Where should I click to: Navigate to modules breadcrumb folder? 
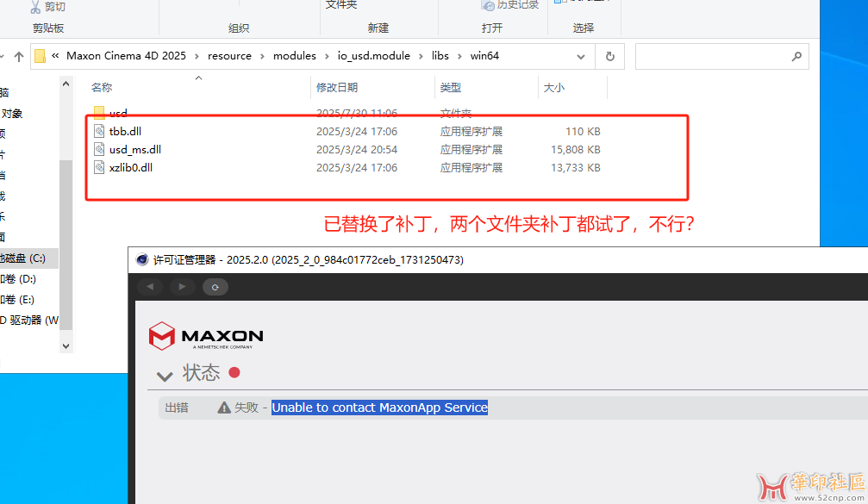(x=295, y=56)
